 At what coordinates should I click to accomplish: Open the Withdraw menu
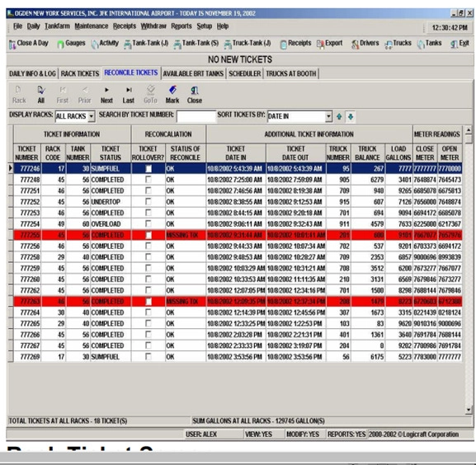click(153, 26)
